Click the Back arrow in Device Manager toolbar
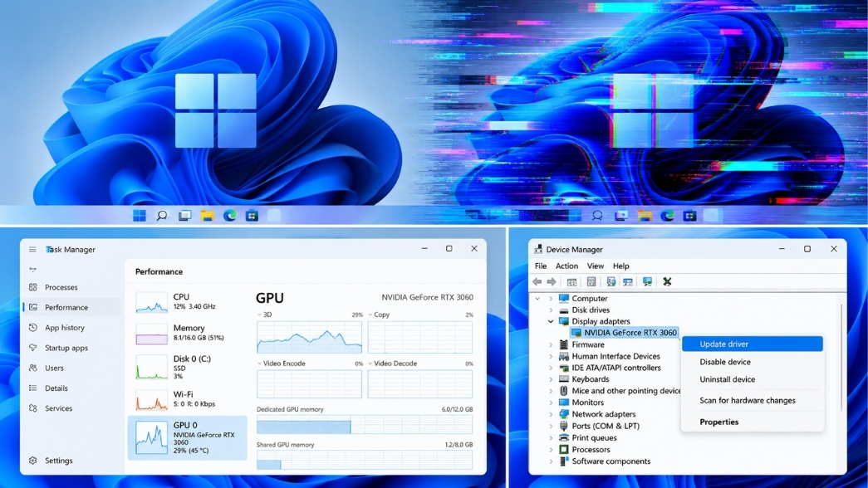Image resolution: width=868 pixels, height=488 pixels. tap(537, 281)
